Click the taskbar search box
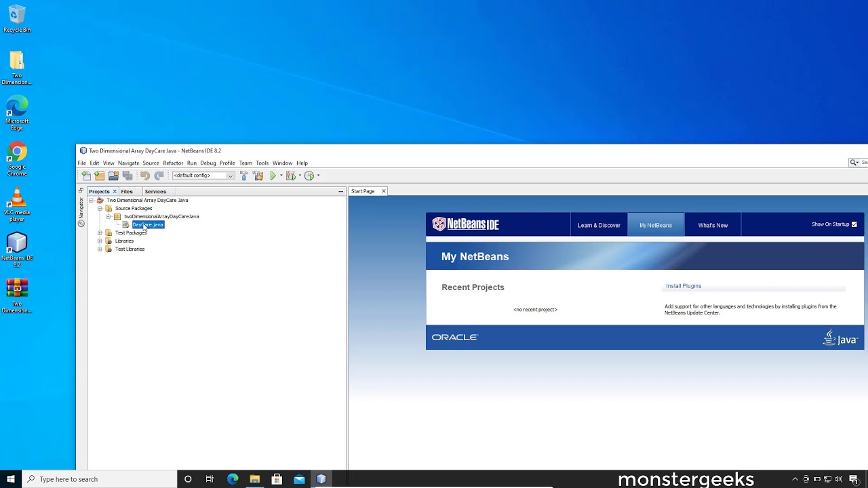This screenshot has width=868, height=488. point(99,479)
